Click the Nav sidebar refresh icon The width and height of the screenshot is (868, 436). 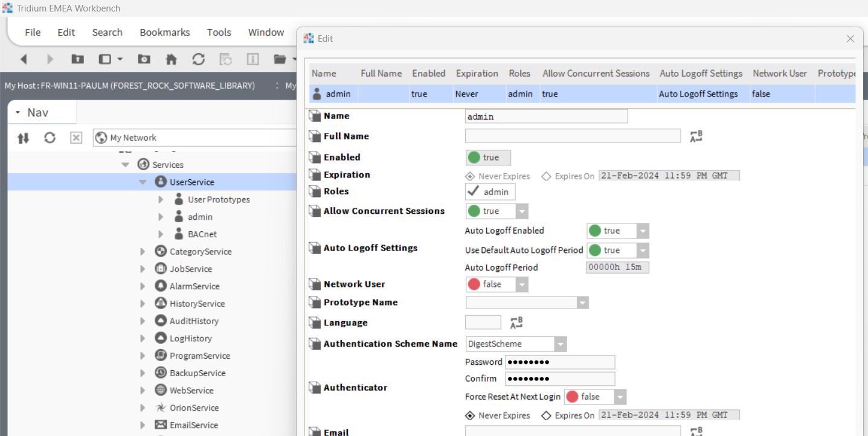tap(50, 138)
